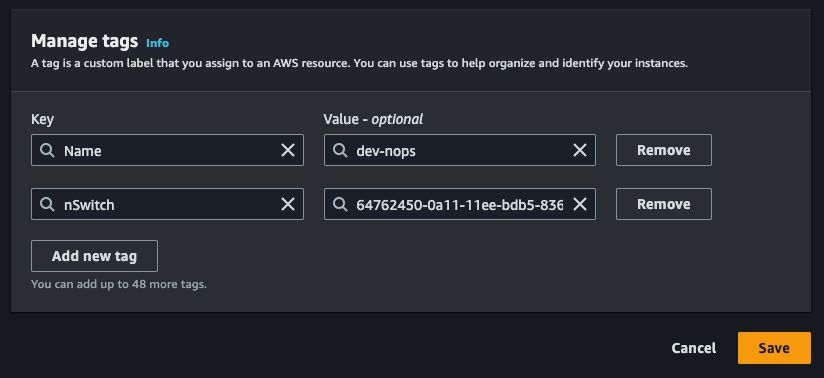Click the Add new tag button
The image size is (824, 378).
click(95, 256)
